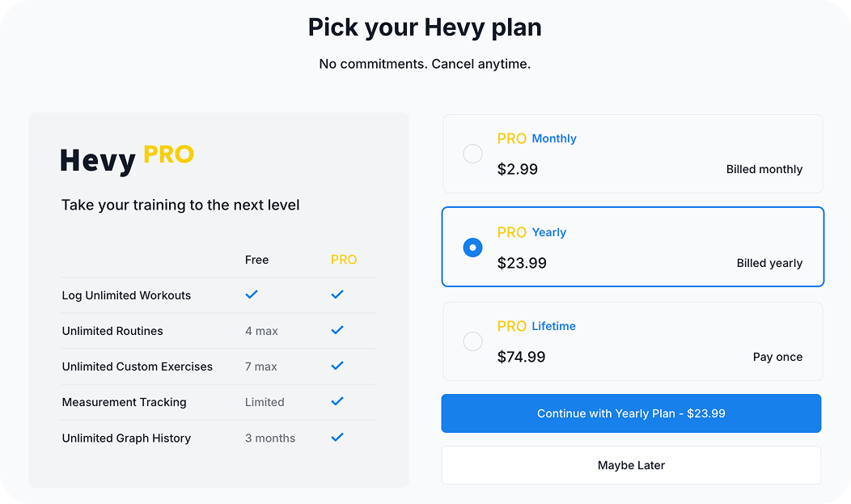851x504 pixels.
Task: Click the "3 months" graph history limit
Action: click(x=270, y=438)
